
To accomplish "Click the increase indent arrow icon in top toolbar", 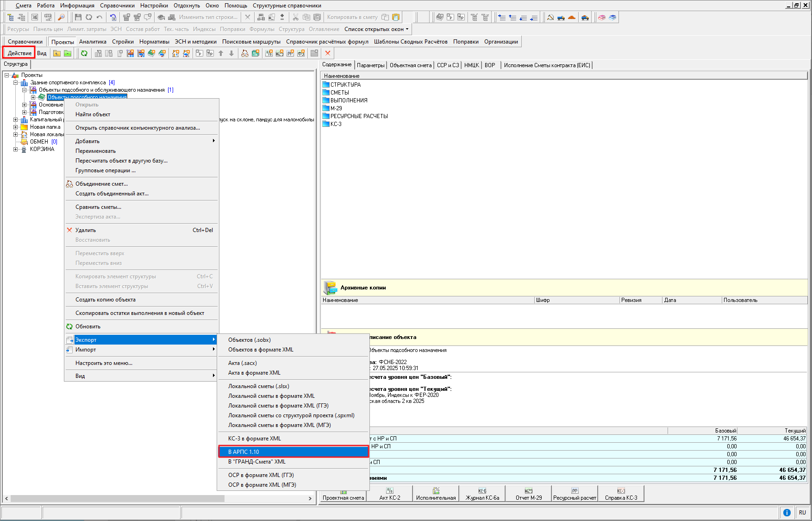I will click(502, 17).
